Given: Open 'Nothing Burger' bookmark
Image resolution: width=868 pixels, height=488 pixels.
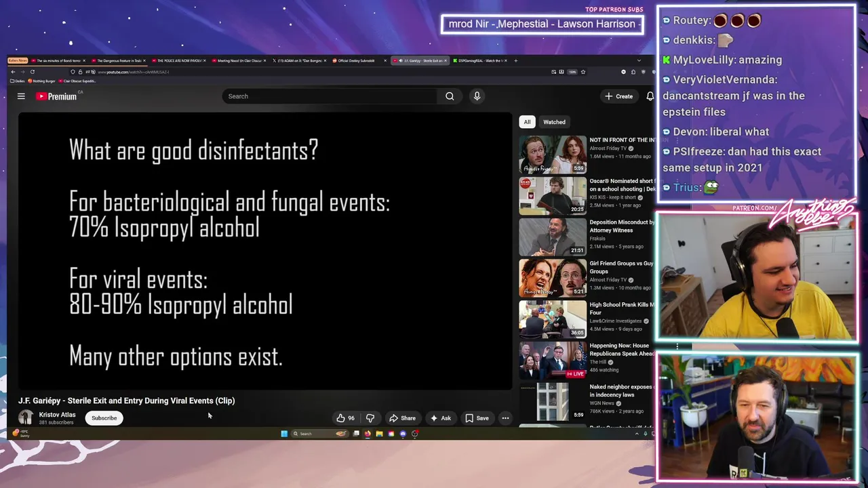Looking at the screenshot, I should 42,81.
